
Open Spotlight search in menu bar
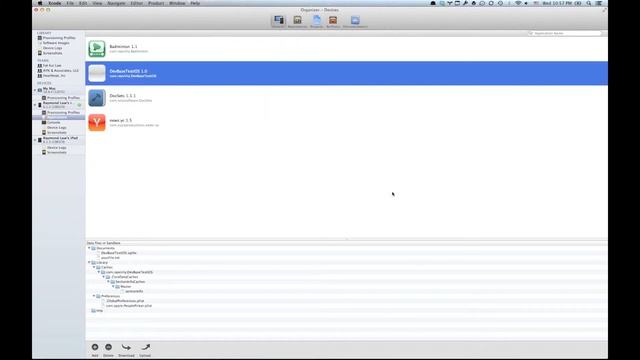(x=589, y=3)
